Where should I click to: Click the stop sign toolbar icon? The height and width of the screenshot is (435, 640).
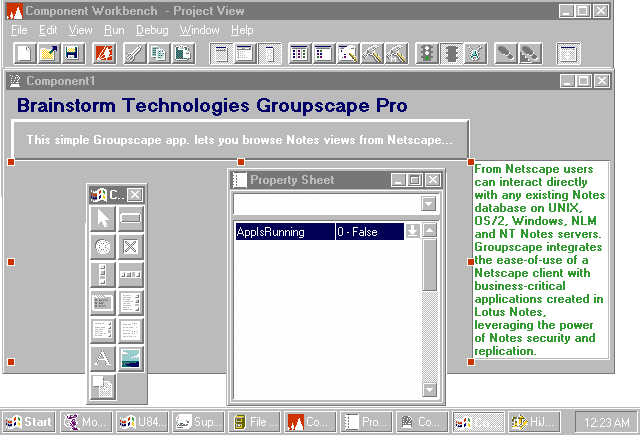click(451, 53)
